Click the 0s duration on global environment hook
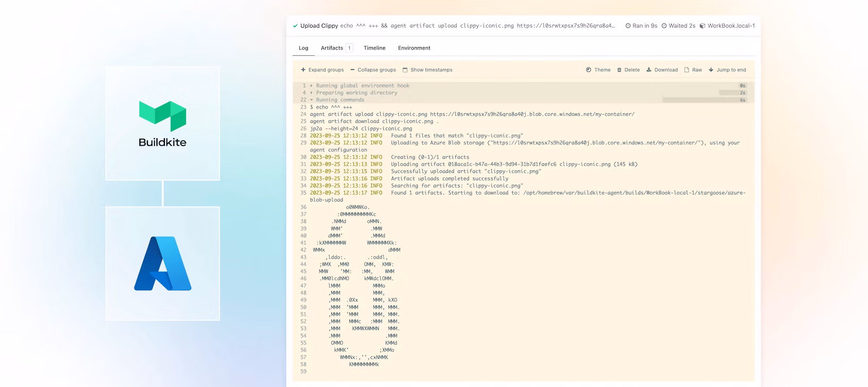Screen dimensions: 868x387 (742, 86)
